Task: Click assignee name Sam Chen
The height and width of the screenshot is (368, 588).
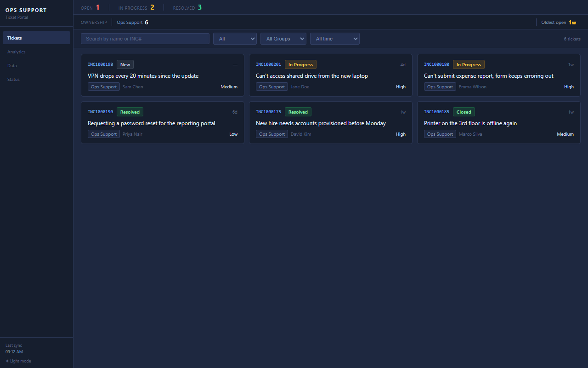Action: click(x=133, y=87)
